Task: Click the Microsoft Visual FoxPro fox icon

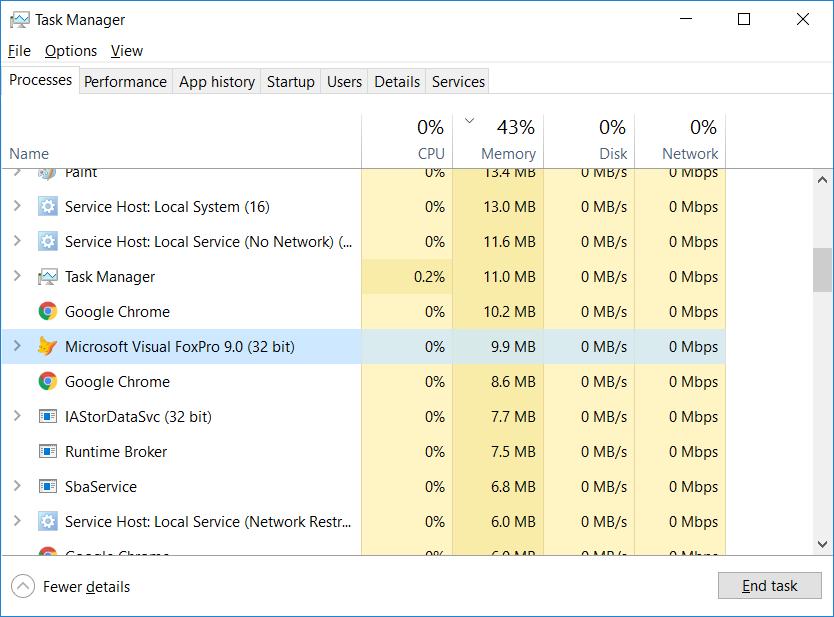Action: pyautogui.click(x=47, y=347)
